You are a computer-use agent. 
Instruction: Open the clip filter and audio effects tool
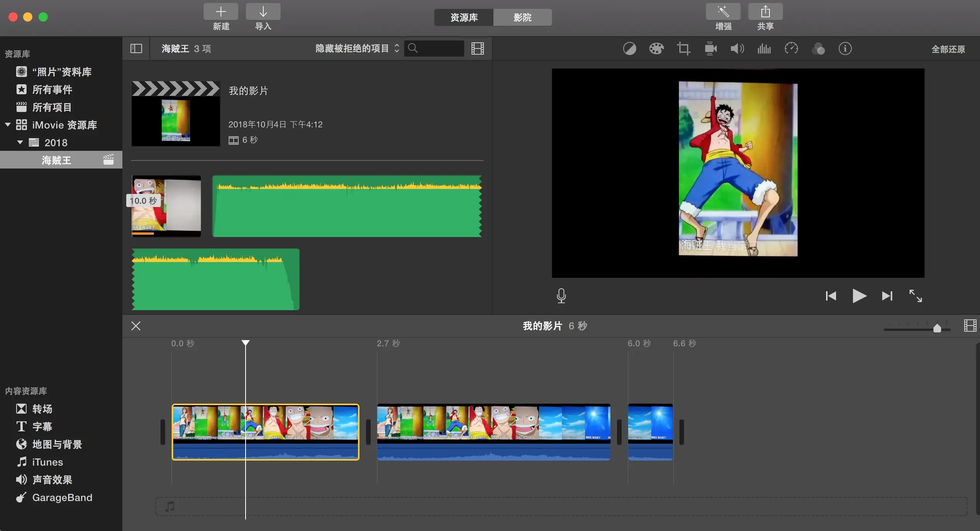click(818, 49)
